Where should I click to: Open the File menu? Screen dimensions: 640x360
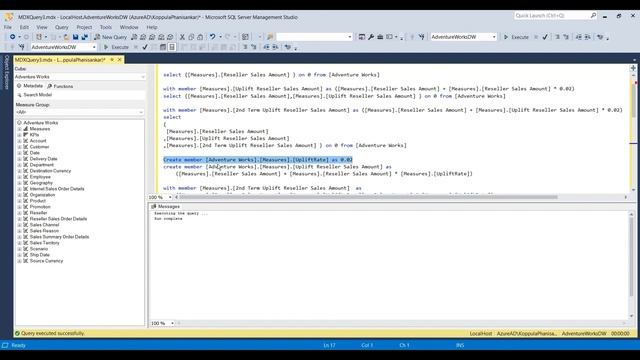pyautogui.click(x=8, y=27)
